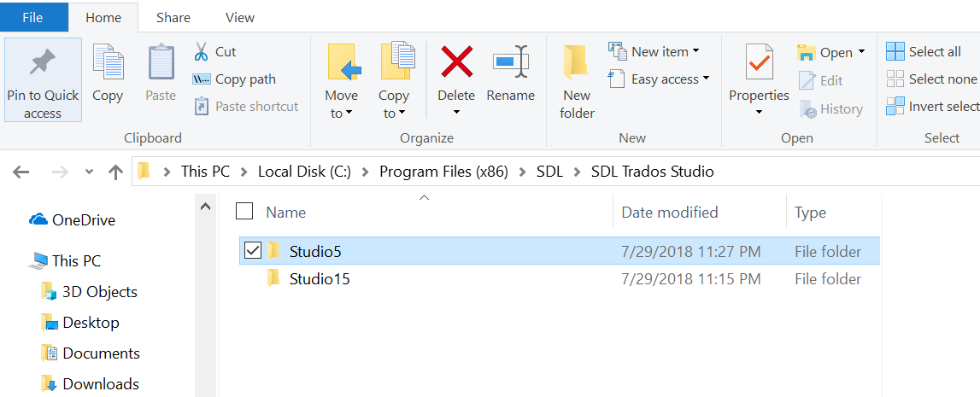Viewport: 980px width, 397px height.
Task: Uncheck the Studio5 folder checkbox
Action: [x=253, y=251]
